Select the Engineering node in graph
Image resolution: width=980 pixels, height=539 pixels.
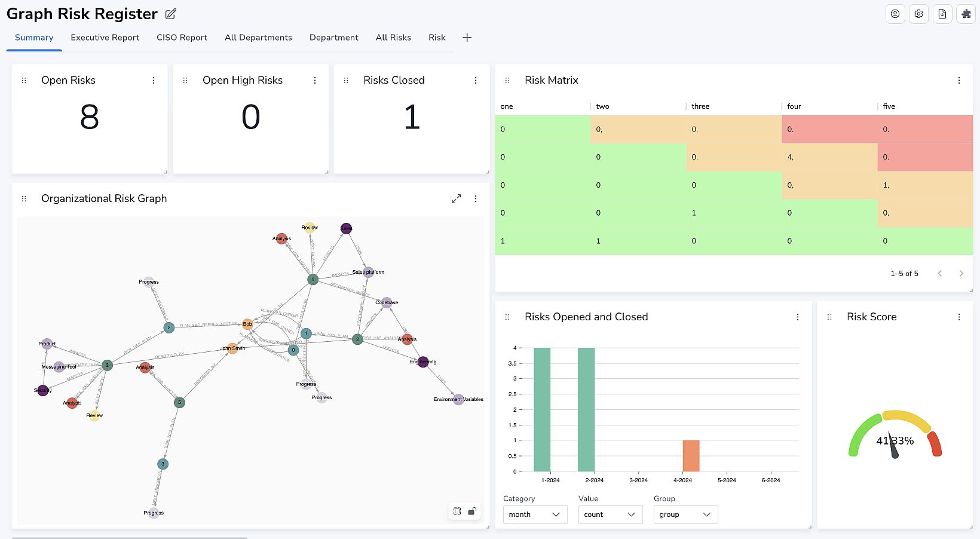[x=423, y=362]
